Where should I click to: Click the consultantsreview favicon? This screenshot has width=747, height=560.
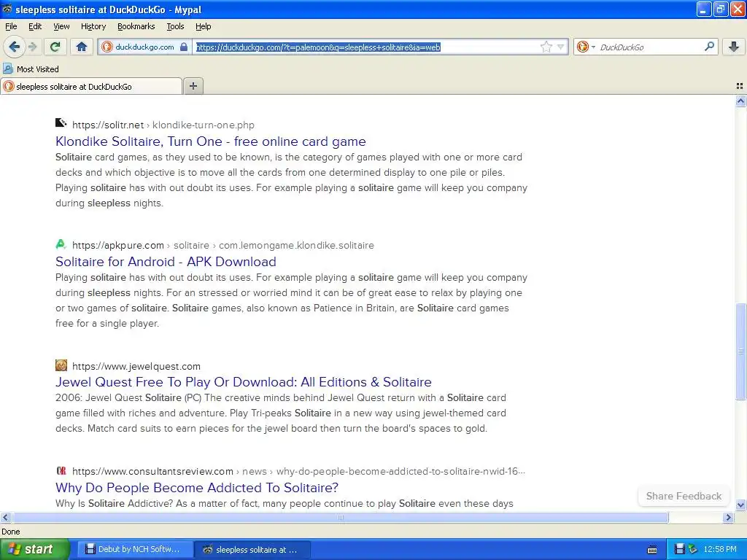click(x=61, y=471)
